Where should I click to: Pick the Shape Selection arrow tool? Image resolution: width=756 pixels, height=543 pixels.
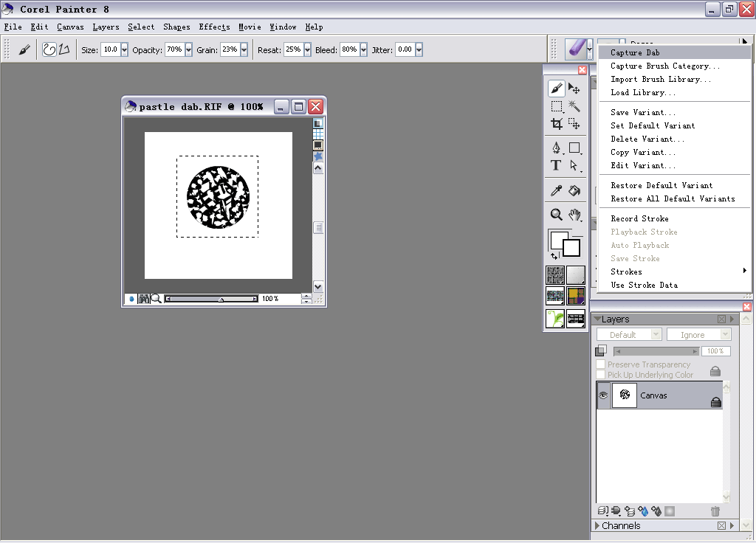574,165
